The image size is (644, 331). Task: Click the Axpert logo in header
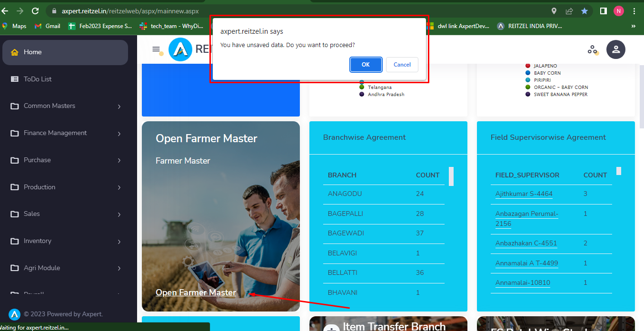pyautogui.click(x=180, y=49)
